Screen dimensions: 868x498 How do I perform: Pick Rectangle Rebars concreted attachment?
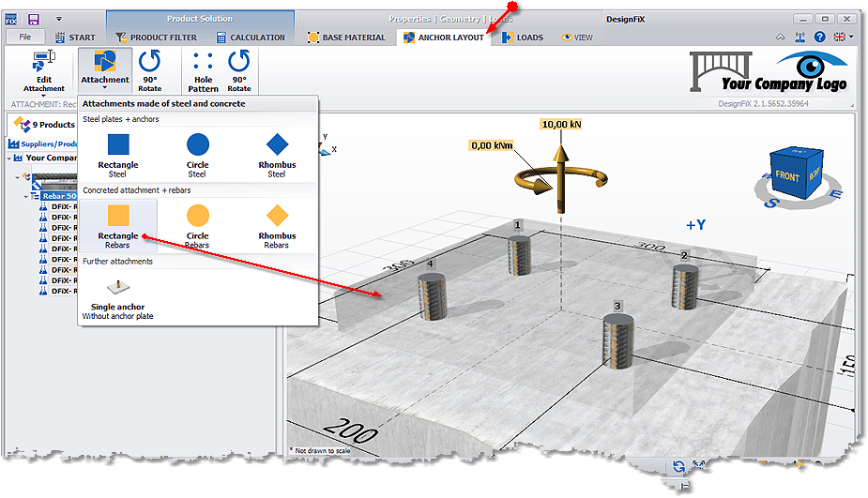118,226
